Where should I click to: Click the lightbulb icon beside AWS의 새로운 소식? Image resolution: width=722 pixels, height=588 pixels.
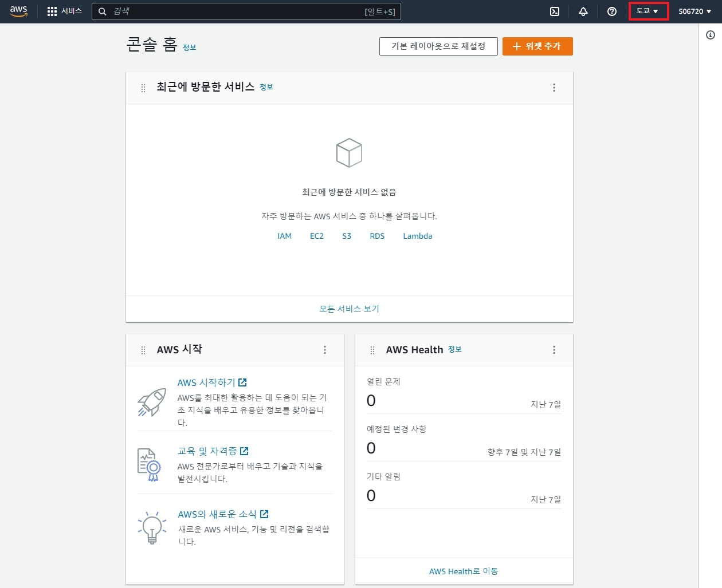[152, 527]
